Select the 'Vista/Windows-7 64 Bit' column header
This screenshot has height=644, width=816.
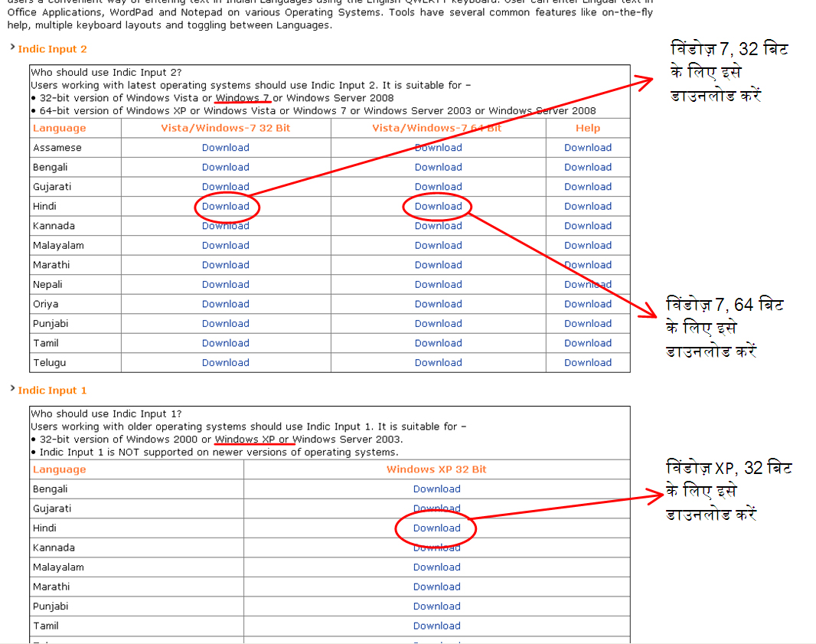[x=436, y=128]
